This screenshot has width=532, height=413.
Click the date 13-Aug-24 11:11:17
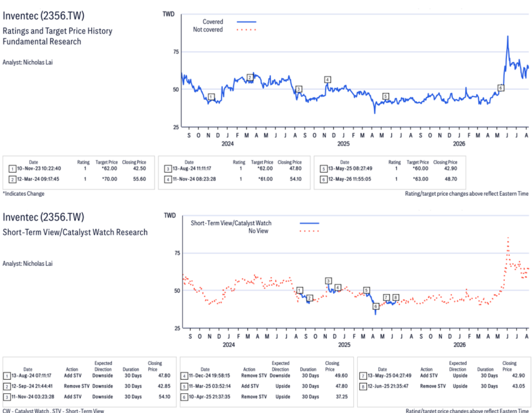click(192, 169)
